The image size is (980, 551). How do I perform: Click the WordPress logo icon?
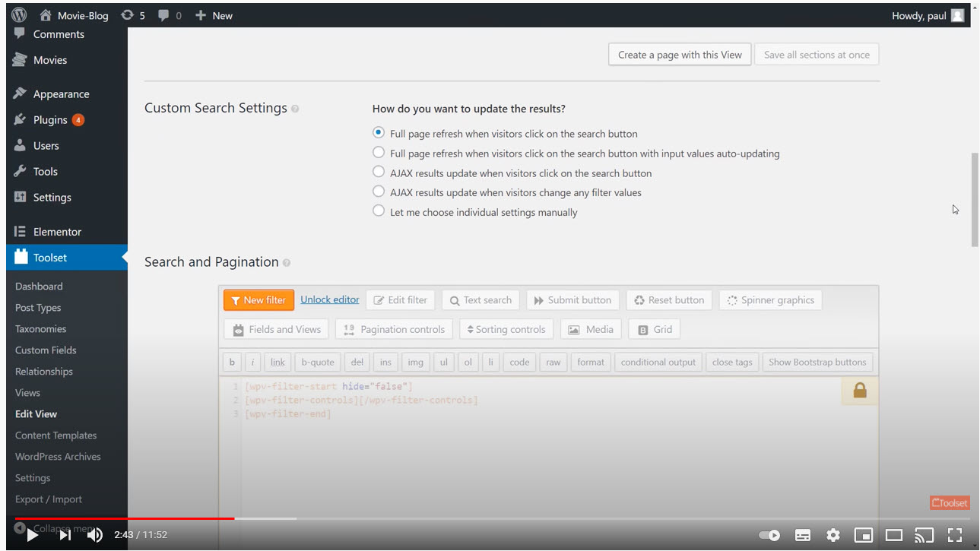click(x=19, y=15)
